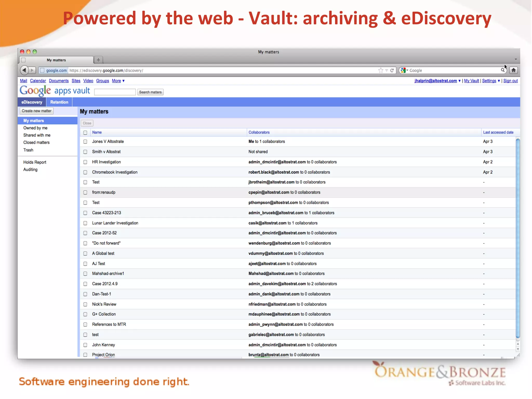
Task: Toggle the select-all checkbox in header
Action: [x=85, y=132]
